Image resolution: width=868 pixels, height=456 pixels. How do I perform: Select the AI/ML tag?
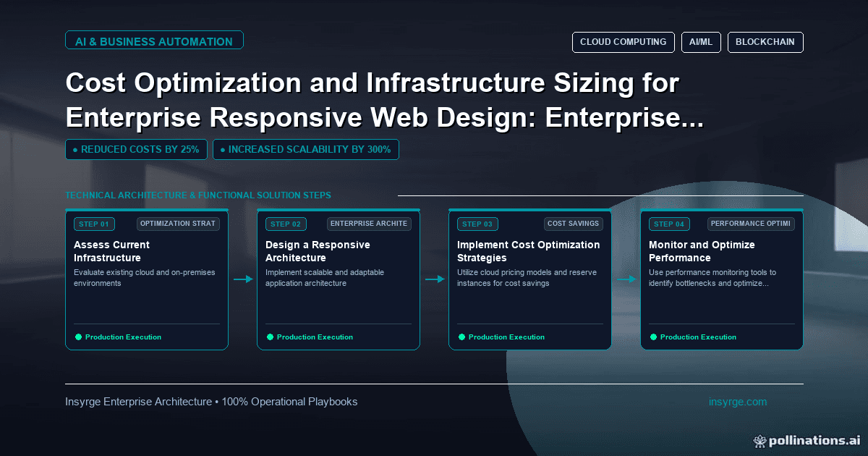pos(701,42)
